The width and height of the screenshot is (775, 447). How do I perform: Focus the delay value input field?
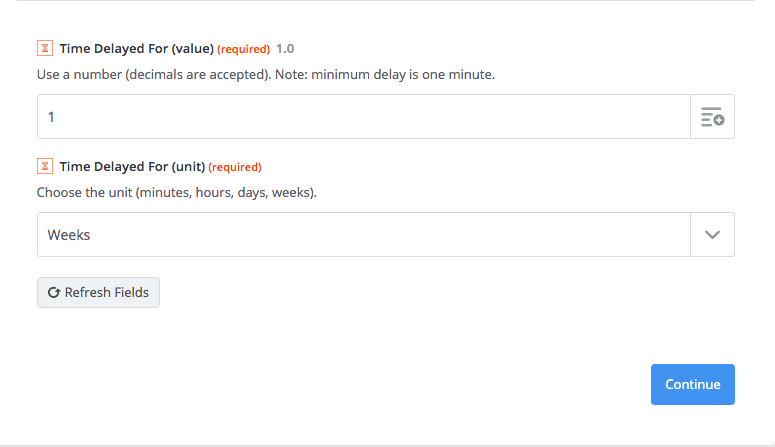pos(364,117)
